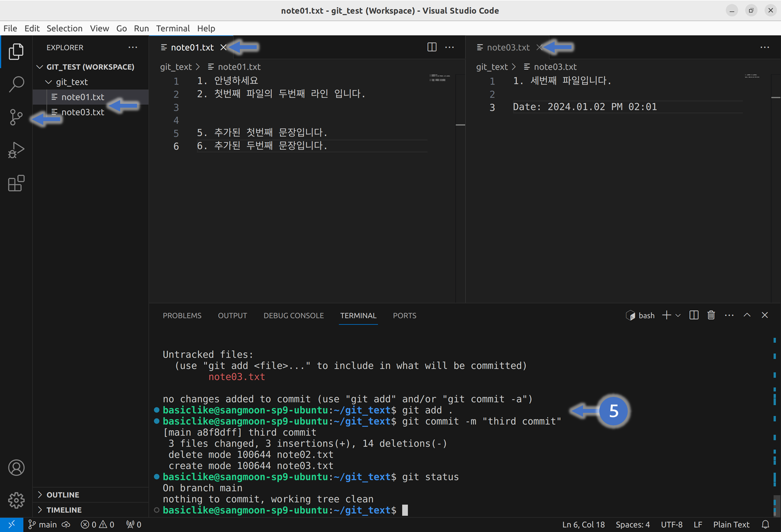Open the Extensions view
The width and height of the screenshot is (781, 532).
tap(16, 183)
